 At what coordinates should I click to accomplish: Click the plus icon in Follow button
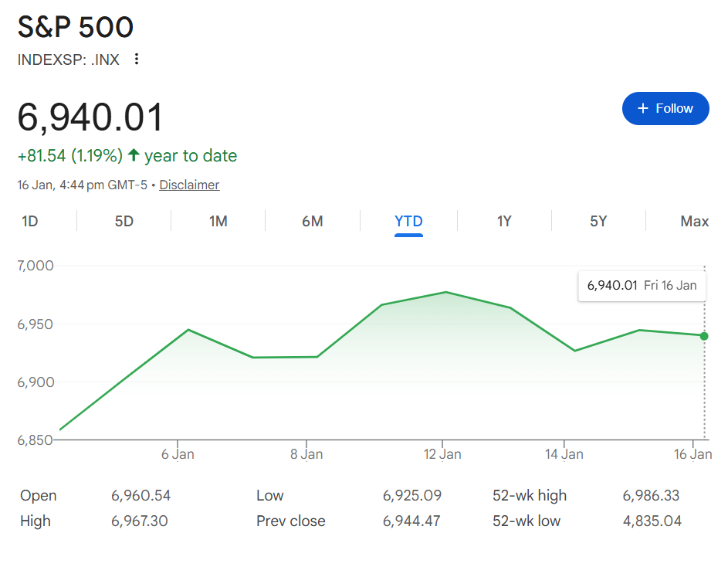642,109
